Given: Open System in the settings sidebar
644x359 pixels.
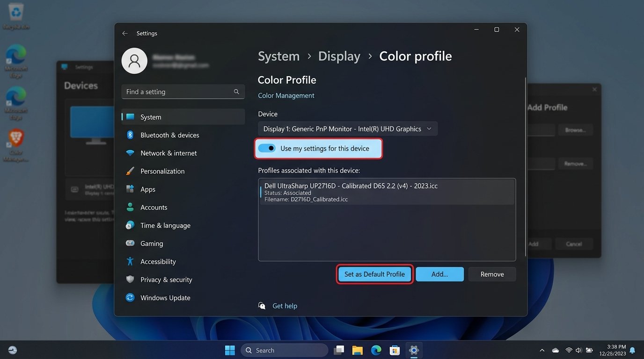Looking at the screenshot, I should pos(183,117).
